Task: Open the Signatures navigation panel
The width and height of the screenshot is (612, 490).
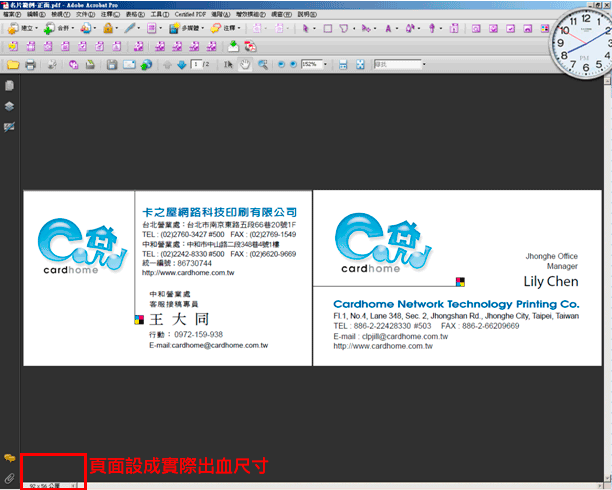Action: pos(9,127)
